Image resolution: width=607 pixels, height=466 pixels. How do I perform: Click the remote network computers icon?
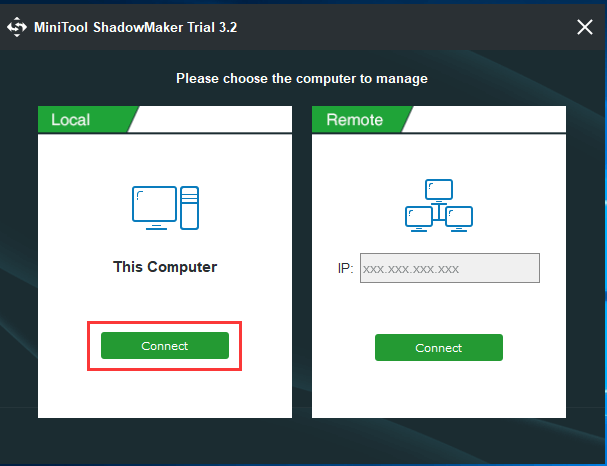coord(439,206)
